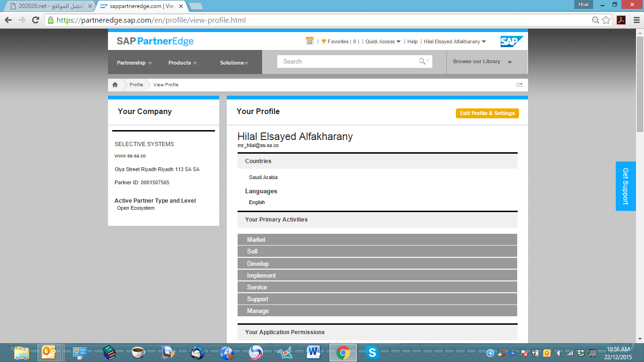644x362 pixels.
Task: Expand the Implement activity row
Action: pos(377,275)
